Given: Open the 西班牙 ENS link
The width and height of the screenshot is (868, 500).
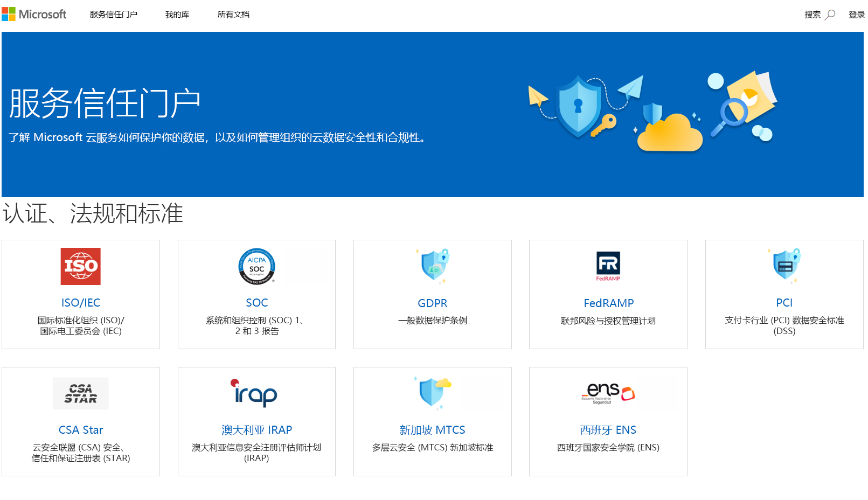Looking at the screenshot, I should [608, 430].
